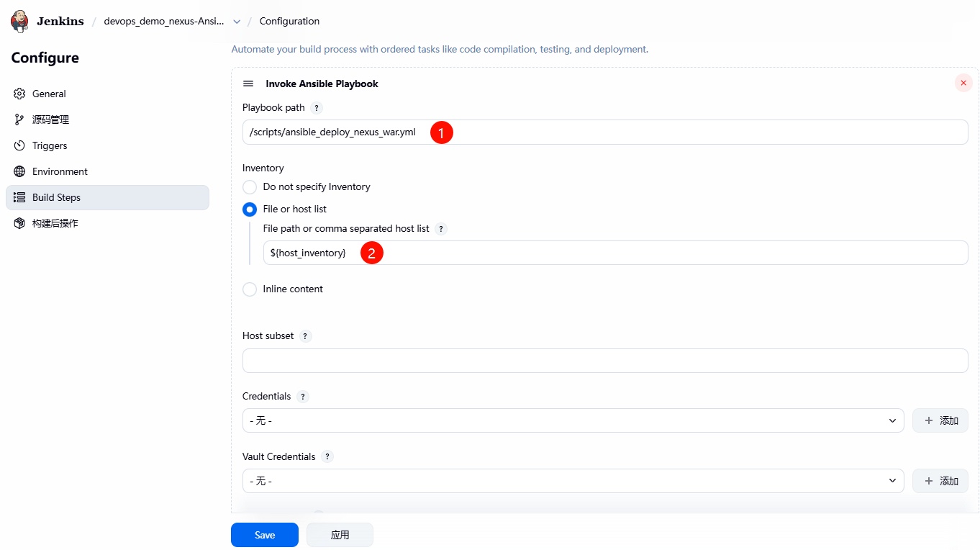Viewport: 980px width, 550px height.
Task: Save the job configuration
Action: click(x=264, y=535)
